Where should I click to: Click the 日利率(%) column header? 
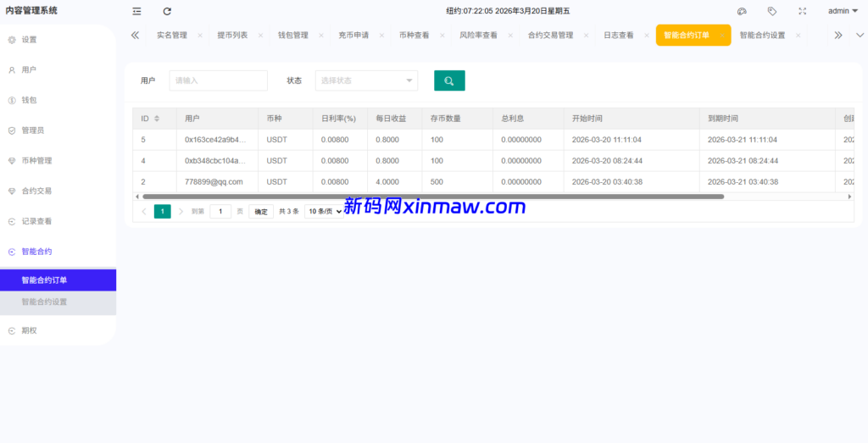coord(338,119)
